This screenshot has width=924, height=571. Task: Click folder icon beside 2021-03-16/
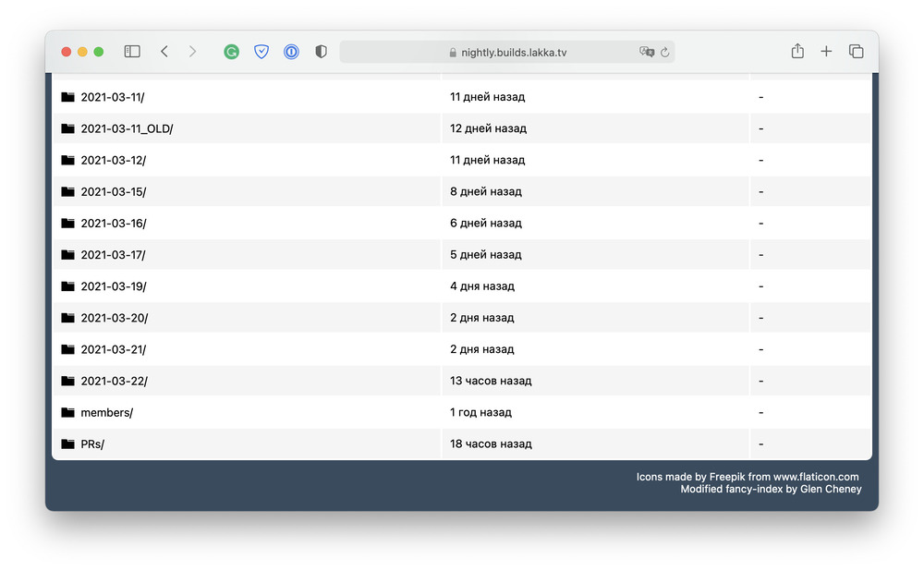(x=67, y=223)
